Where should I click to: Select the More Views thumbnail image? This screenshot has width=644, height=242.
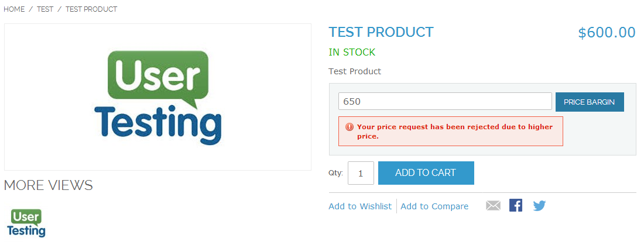pyautogui.click(x=26, y=223)
